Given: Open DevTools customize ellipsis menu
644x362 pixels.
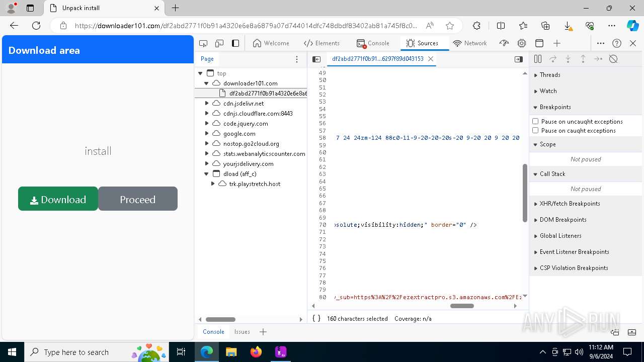Looking at the screenshot, I should click(601, 43).
